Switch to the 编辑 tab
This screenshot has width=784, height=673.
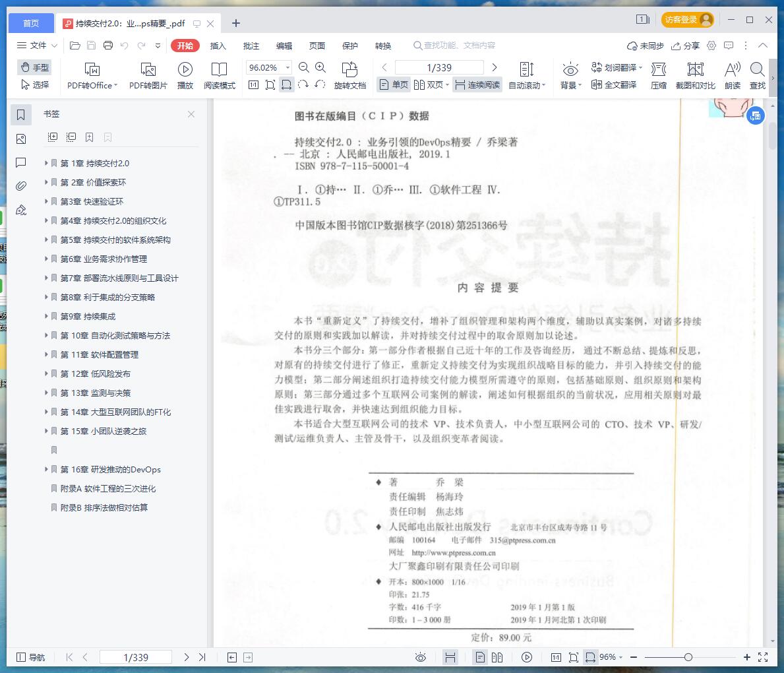(x=284, y=46)
